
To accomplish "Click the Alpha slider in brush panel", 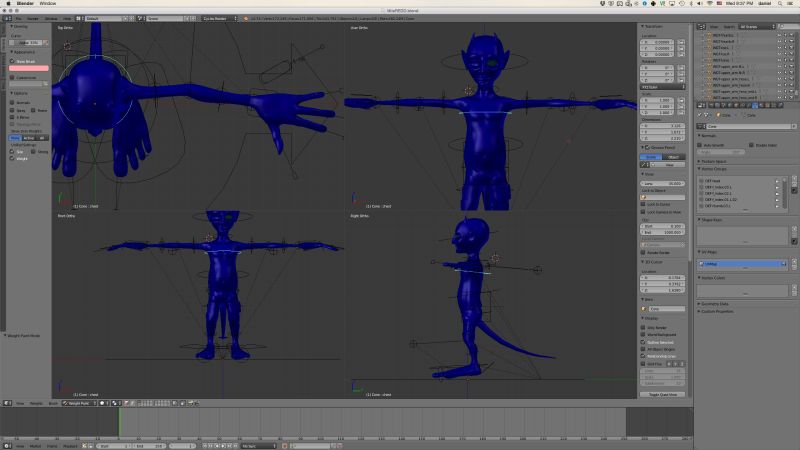I will [x=26, y=42].
